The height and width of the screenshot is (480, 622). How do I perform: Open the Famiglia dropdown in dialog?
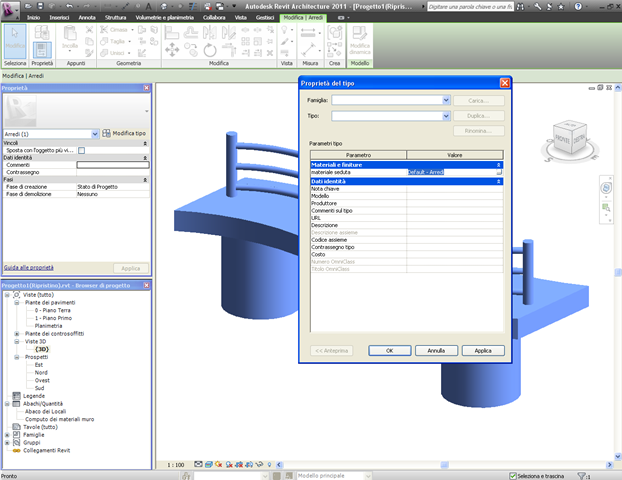[445, 100]
